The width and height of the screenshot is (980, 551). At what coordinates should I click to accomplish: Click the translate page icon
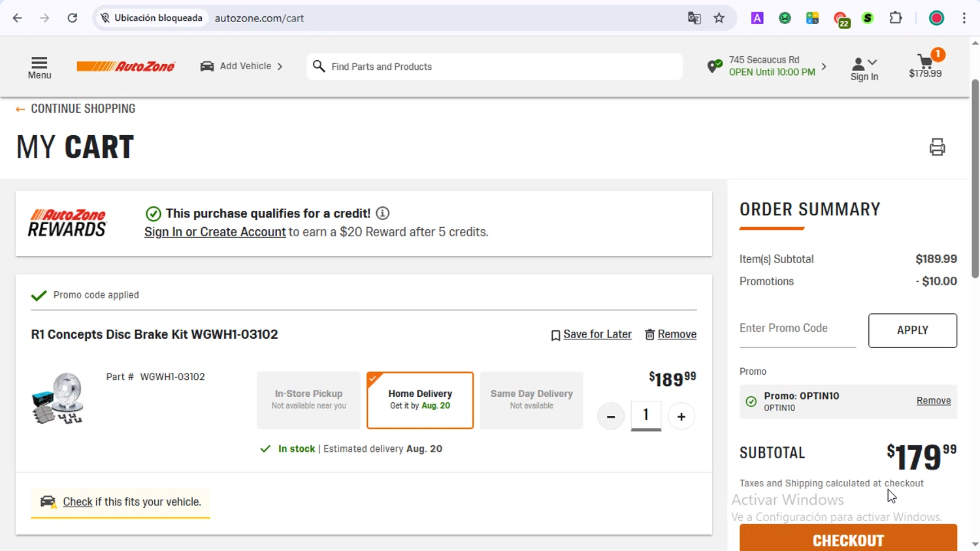pyautogui.click(x=694, y=18)
